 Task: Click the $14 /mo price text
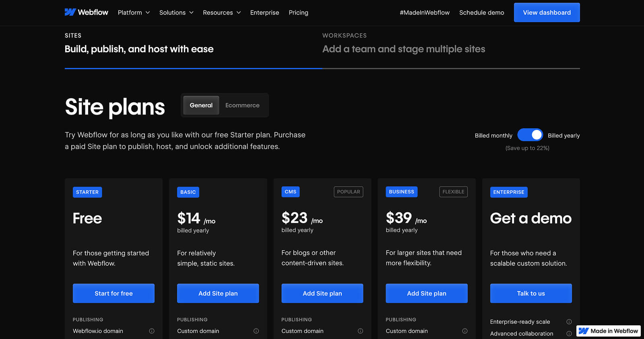click(196, 218)
